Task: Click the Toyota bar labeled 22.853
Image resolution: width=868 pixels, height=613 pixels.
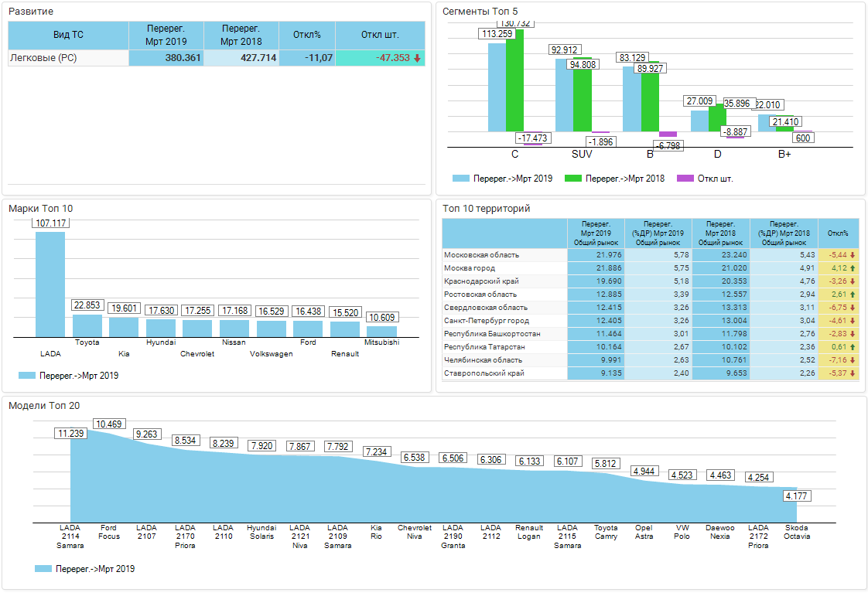Action: click(87, 325)
